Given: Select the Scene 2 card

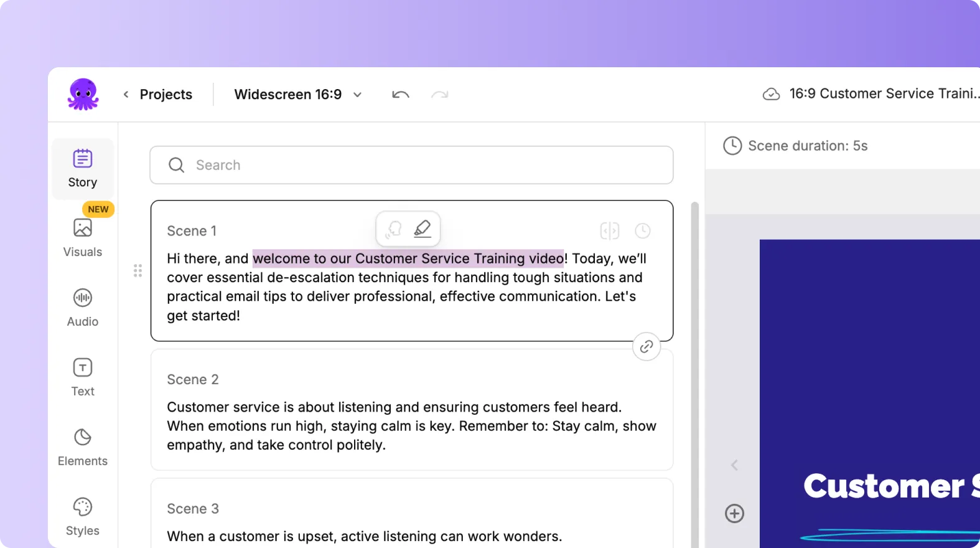Looking at the screenshot, I should (x=412, y=410).
